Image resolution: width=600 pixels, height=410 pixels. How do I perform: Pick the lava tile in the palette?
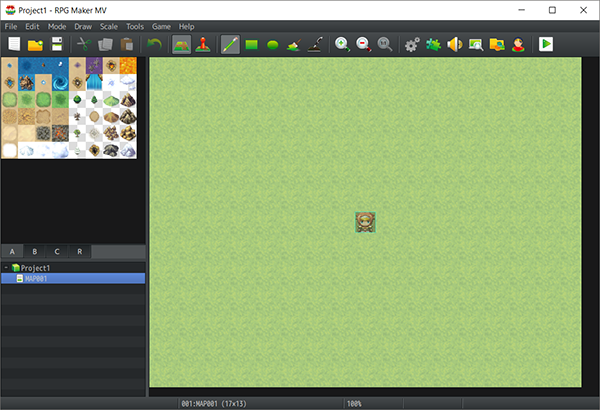point(128,65)
